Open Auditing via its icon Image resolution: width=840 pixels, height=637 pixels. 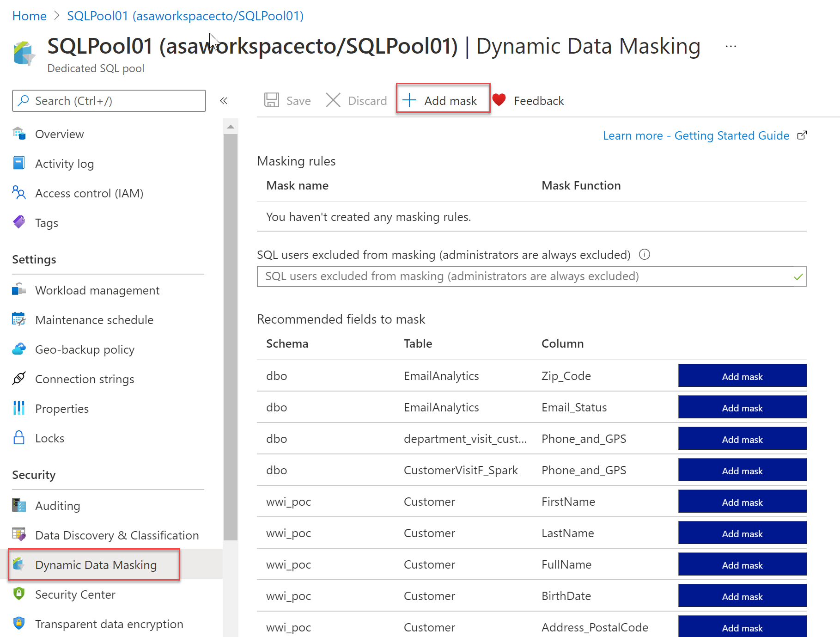[19, 505]
